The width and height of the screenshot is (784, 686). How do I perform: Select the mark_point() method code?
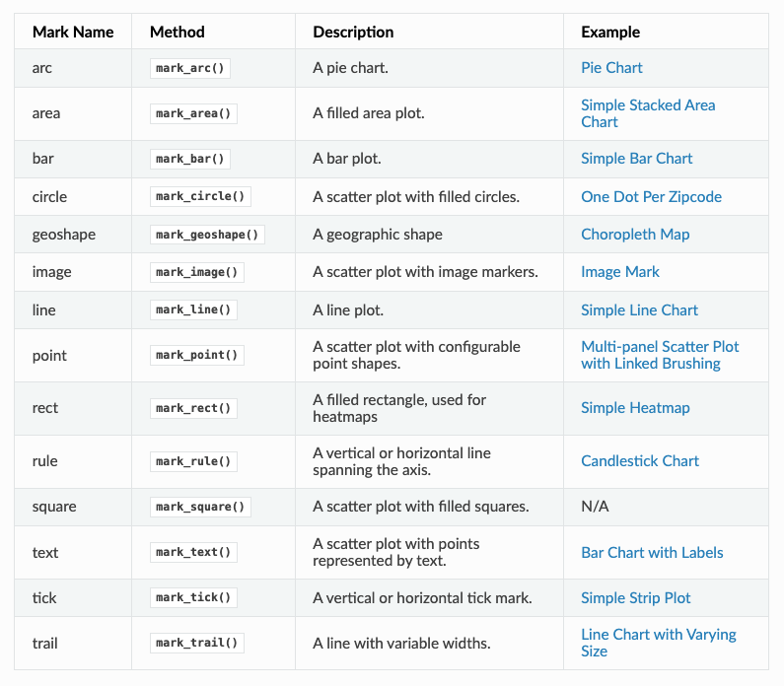pyautogui.click(x=197, y=355)
